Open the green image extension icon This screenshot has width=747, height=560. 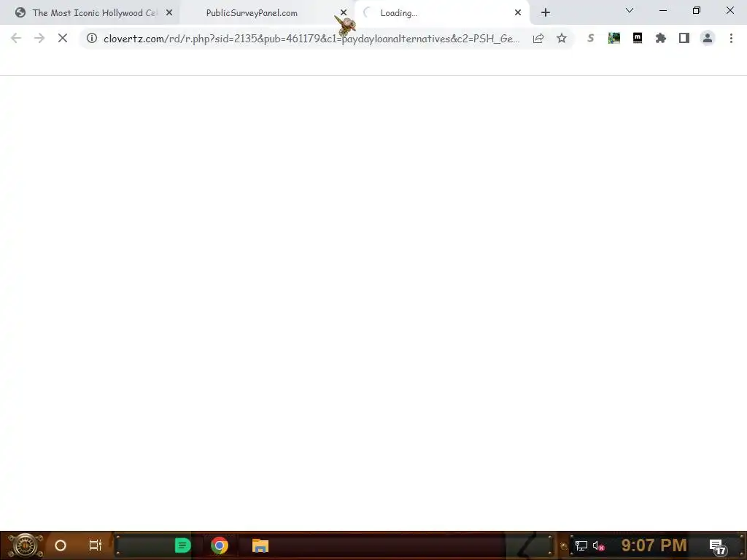614,38
